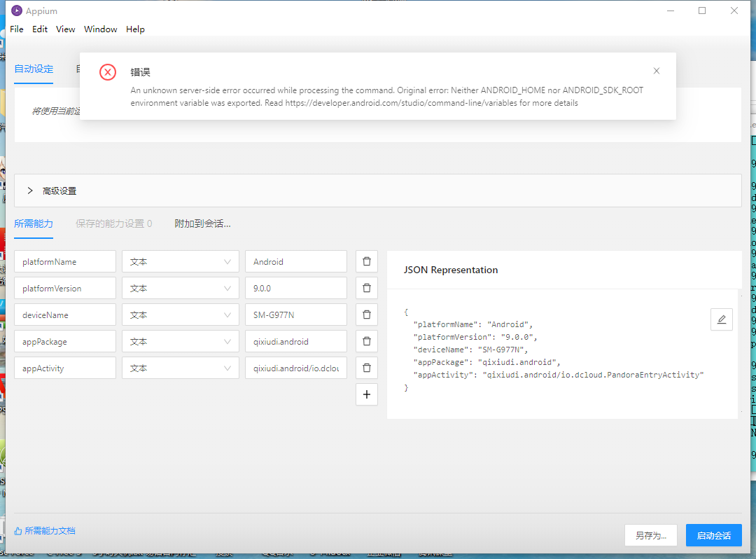The height and width of the screenshot is (559, 756).
Task: Click the 错误 error title
Action: click(x=140, y=72)
